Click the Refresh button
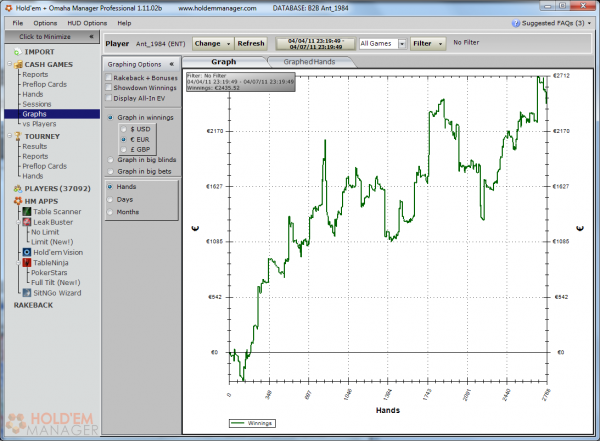The height and width of the screenshot is (441, 600). (x=251, y=43)
